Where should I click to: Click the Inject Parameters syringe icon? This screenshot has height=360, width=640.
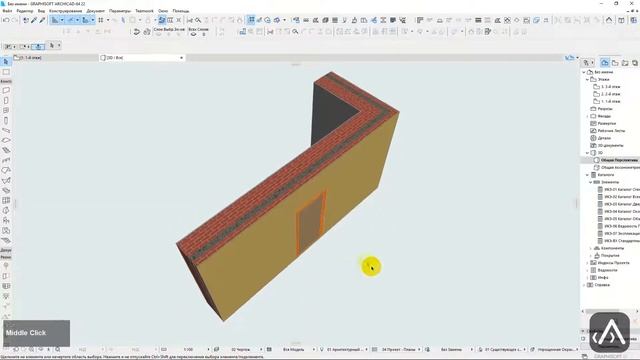[42, 20]
